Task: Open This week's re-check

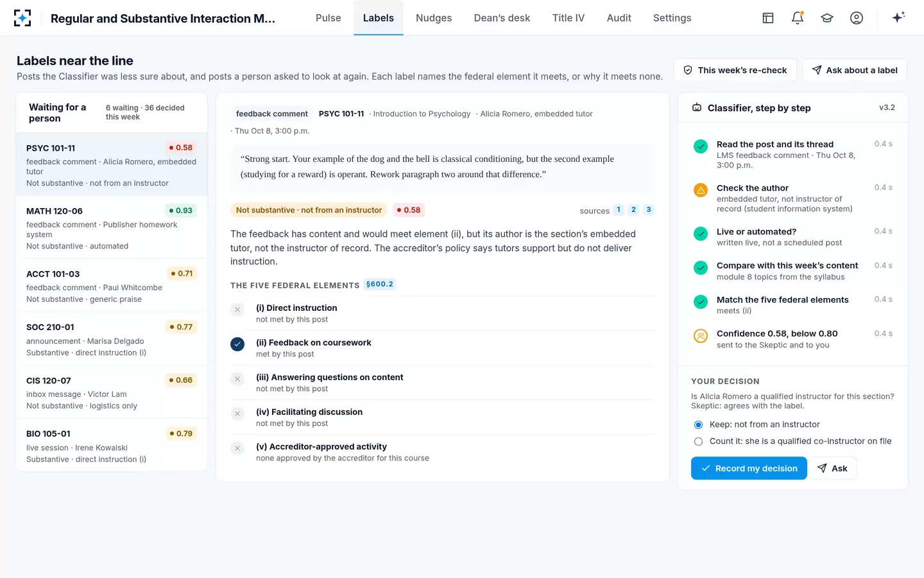Action: (x=735, y=70)
